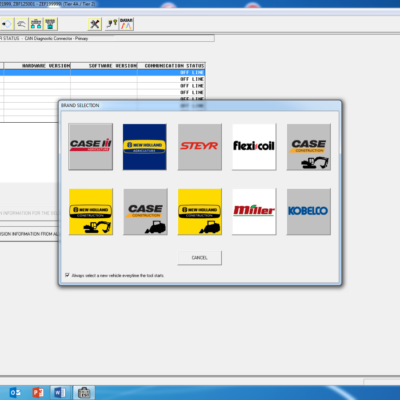Open PowerPoint from the taskbar
Screen dimensions: 400x400
(38, 393)
